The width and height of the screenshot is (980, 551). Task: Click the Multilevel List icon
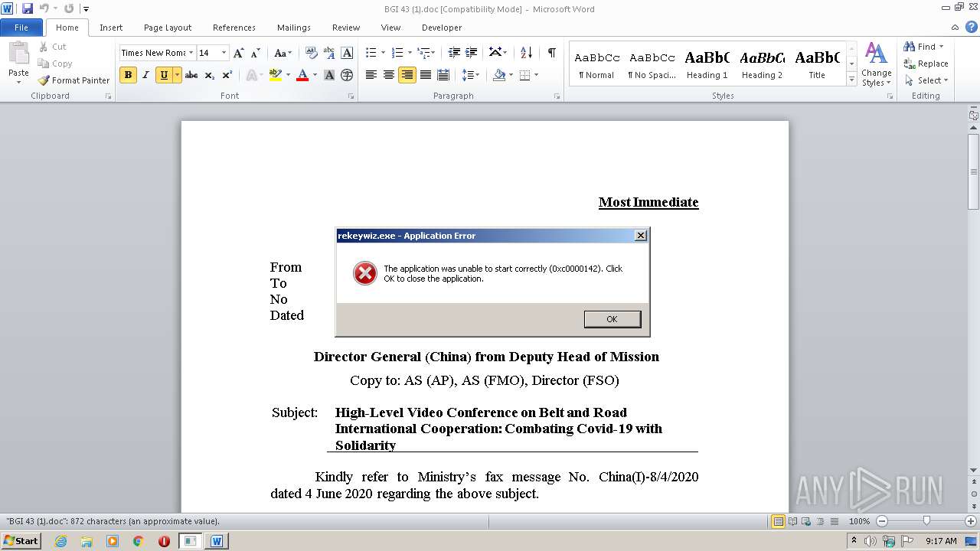click(423, 53)
